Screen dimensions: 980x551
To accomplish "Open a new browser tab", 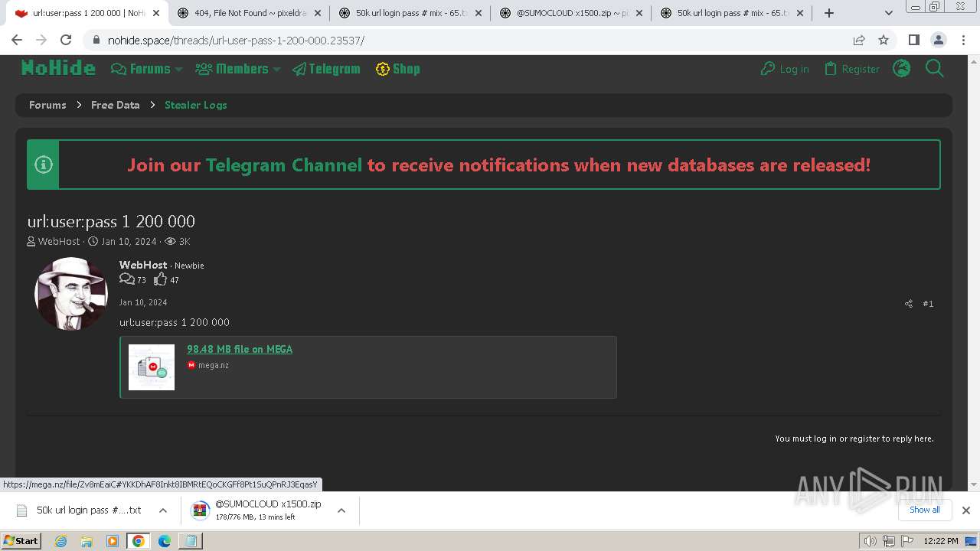I will (x=829, y=13).
